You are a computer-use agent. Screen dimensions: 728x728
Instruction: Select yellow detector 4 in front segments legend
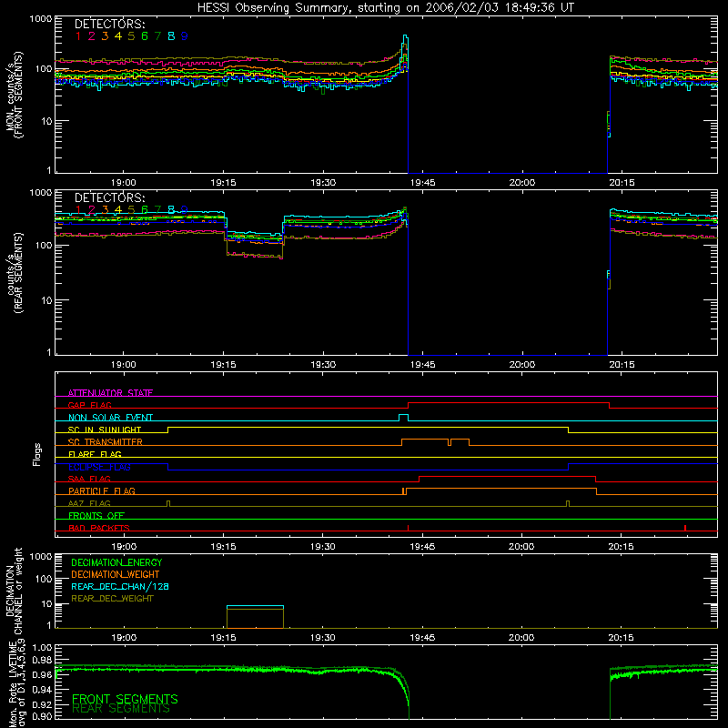118,36
